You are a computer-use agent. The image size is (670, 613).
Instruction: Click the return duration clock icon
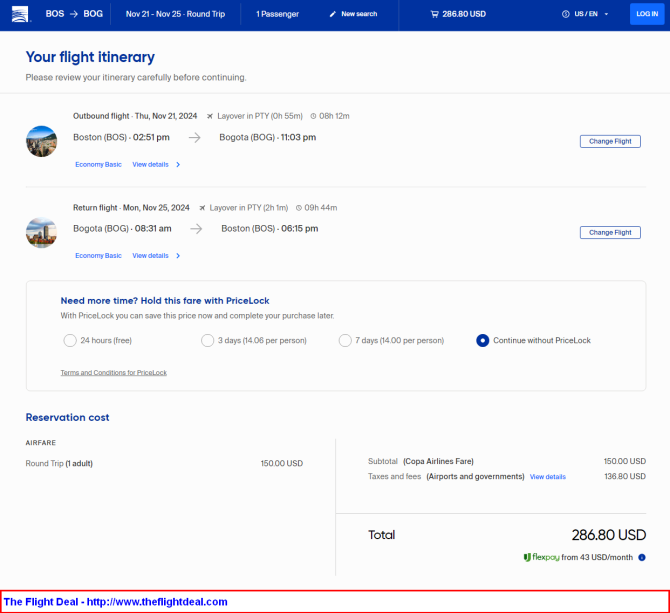tap(299, 208)
